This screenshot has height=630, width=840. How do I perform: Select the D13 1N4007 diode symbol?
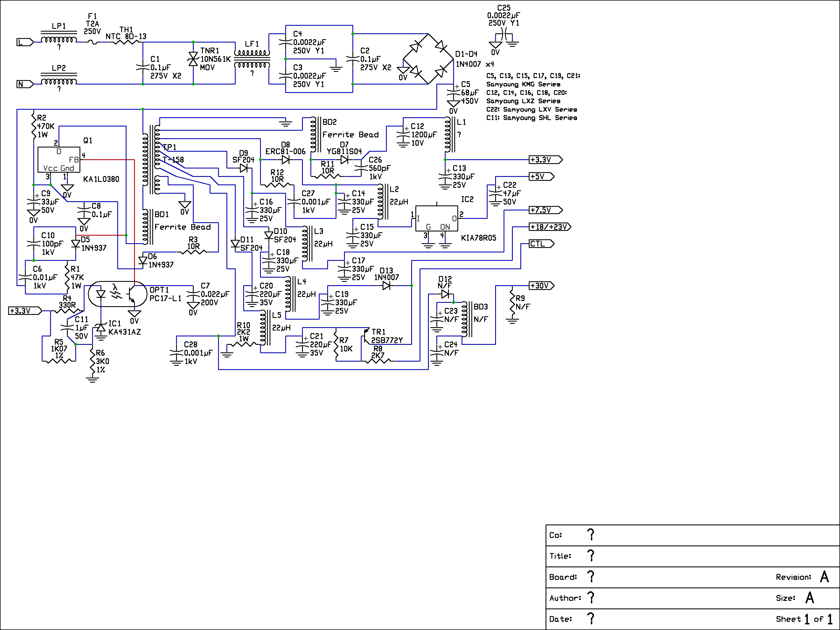(386, 285)
